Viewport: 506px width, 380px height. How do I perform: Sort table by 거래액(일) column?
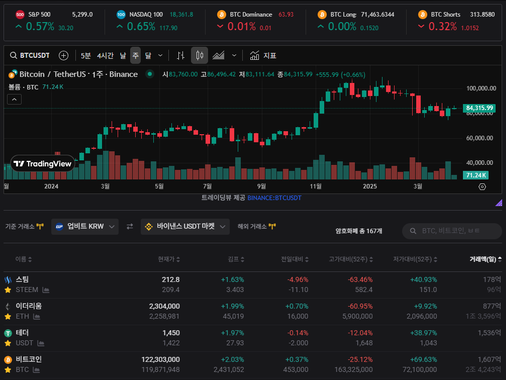coord(485,259)
